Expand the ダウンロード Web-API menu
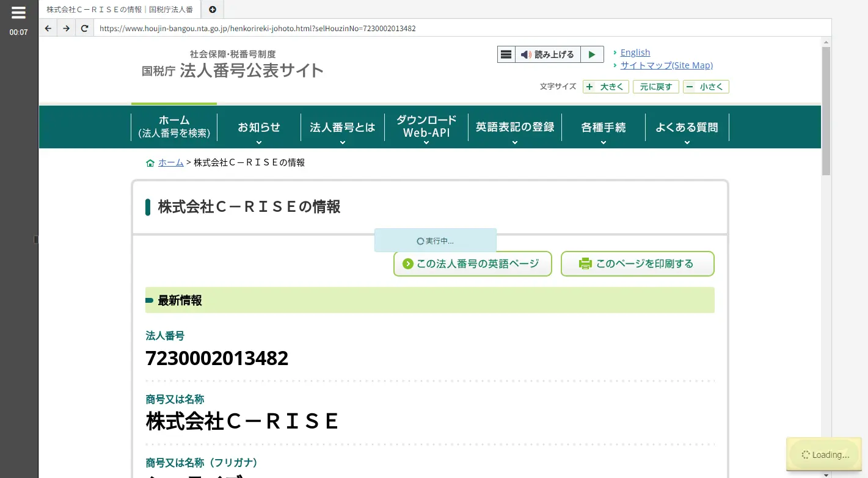 (x=426, y=128)
